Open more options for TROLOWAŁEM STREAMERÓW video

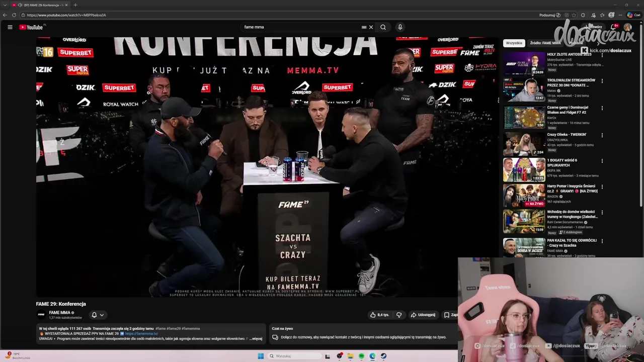tap(602, 81)
